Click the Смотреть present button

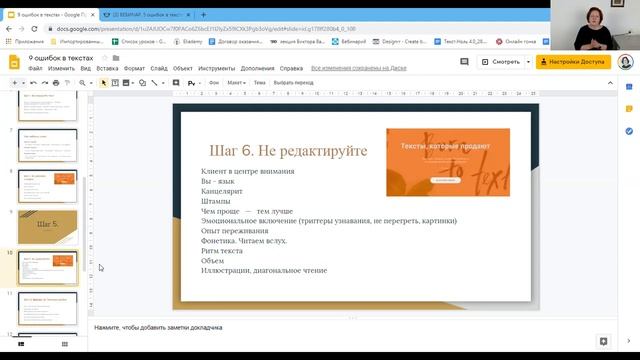[501, 62]
